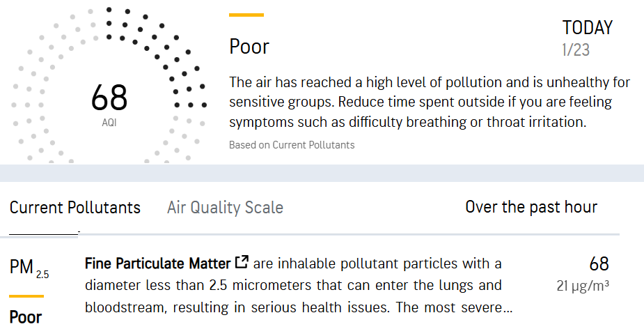Click the TODAY label
The width and height of the screenshot is (644, 329).
587,28
